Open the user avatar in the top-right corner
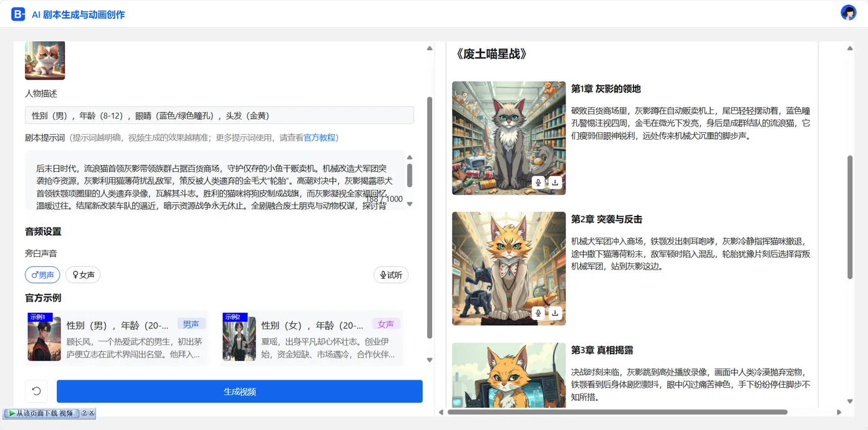The image size is (868, 430). pyautogui.click(x=848, y=12)
